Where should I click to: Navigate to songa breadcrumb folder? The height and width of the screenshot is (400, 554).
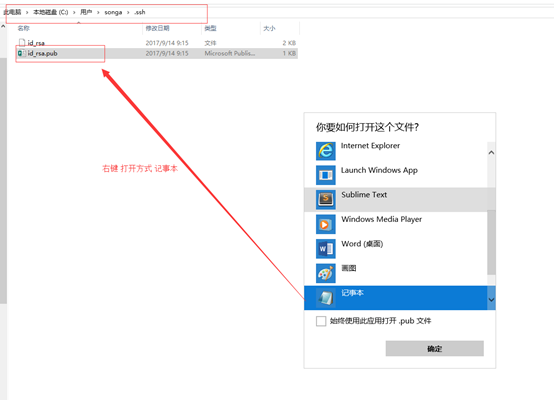113,12
